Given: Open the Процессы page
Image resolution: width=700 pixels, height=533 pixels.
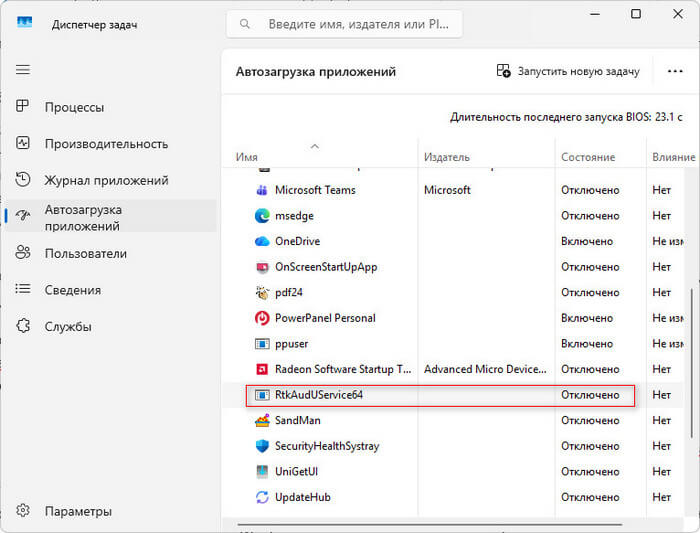Looking at the screenshot, I should [x=74, y=107].
